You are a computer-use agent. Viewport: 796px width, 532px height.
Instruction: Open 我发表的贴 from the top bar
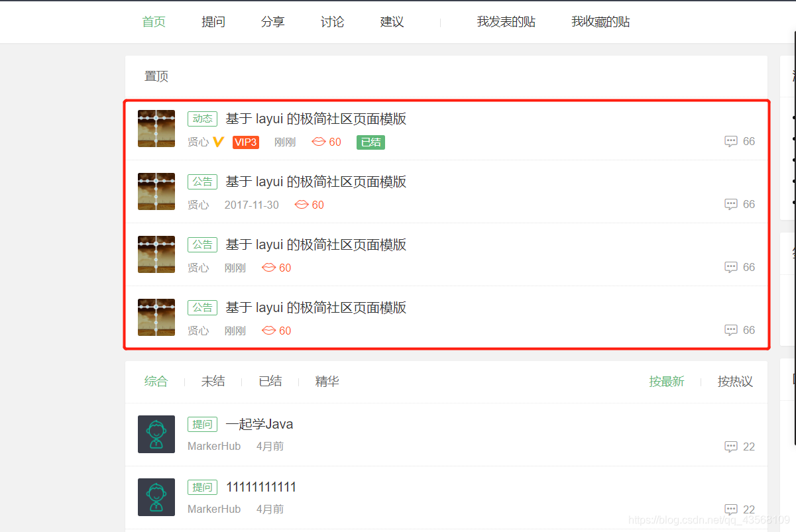click(506, 22)
